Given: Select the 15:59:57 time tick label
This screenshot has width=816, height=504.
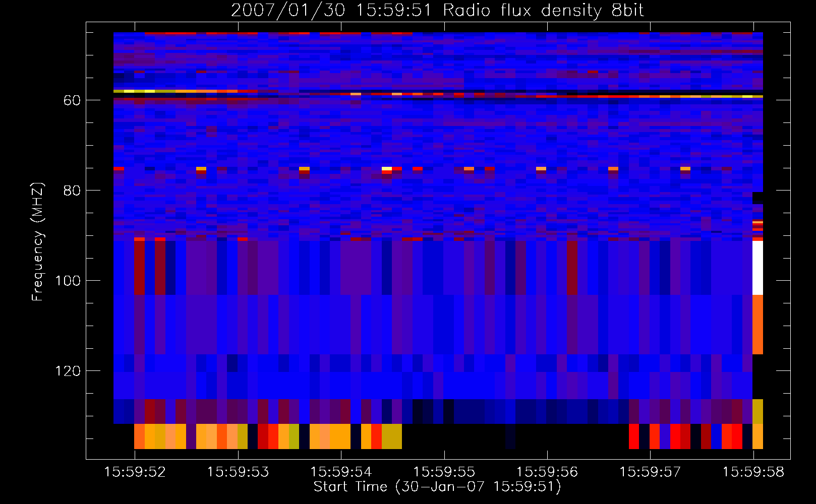Looking at the screenshot, I should pyautogui.click(x=650, y=472).
